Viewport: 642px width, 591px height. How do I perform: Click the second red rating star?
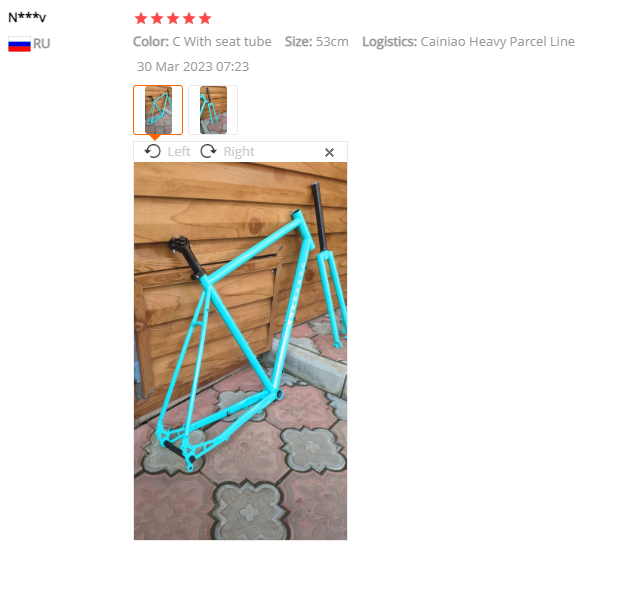pyautogui.click(x=157, y=18)
